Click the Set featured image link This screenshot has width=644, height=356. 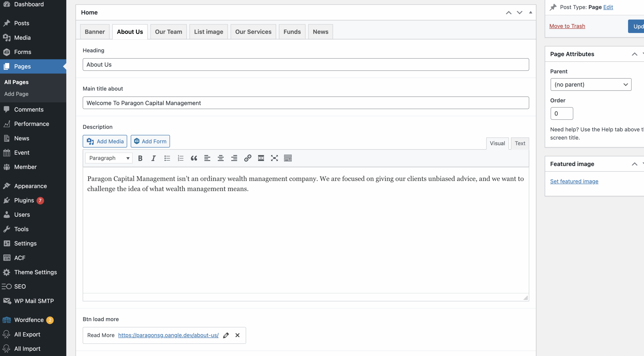[x=574, y=181]
